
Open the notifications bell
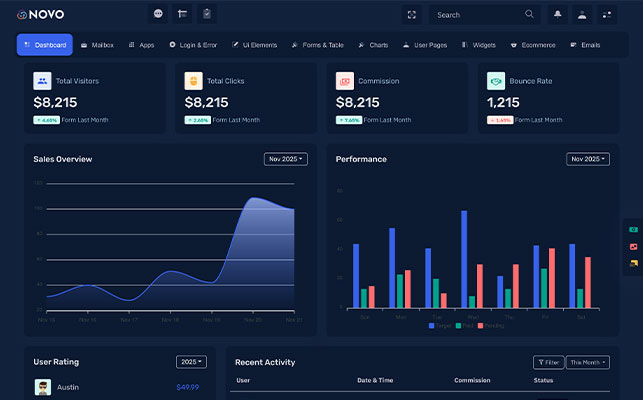(557, 15)
